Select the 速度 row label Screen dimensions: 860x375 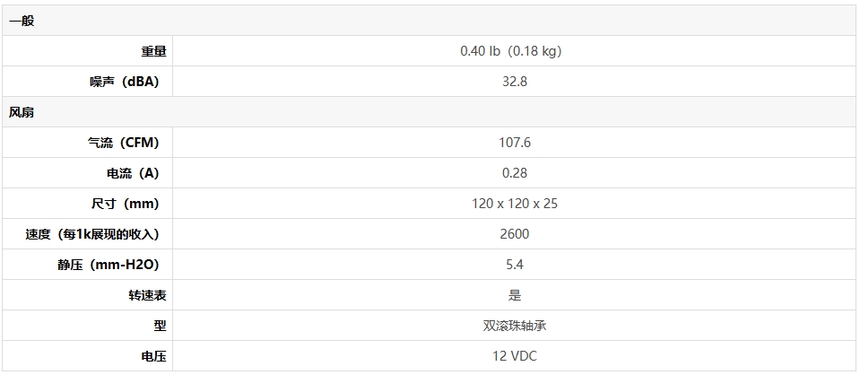click(x=92, y=235)
